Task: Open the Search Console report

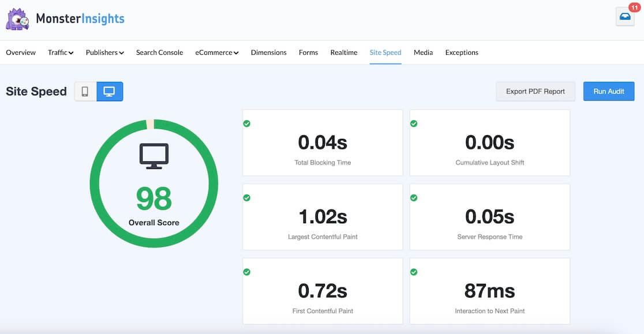Action: tap(159, 52)
